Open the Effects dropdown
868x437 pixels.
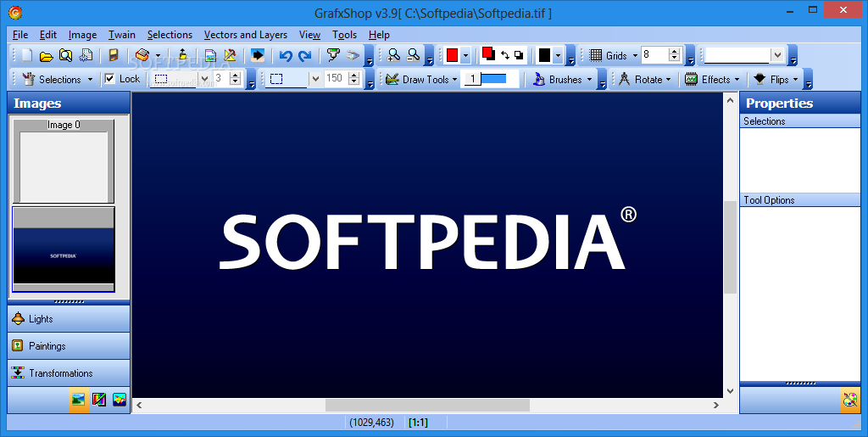pyautogui.click(x=712, y=79)
